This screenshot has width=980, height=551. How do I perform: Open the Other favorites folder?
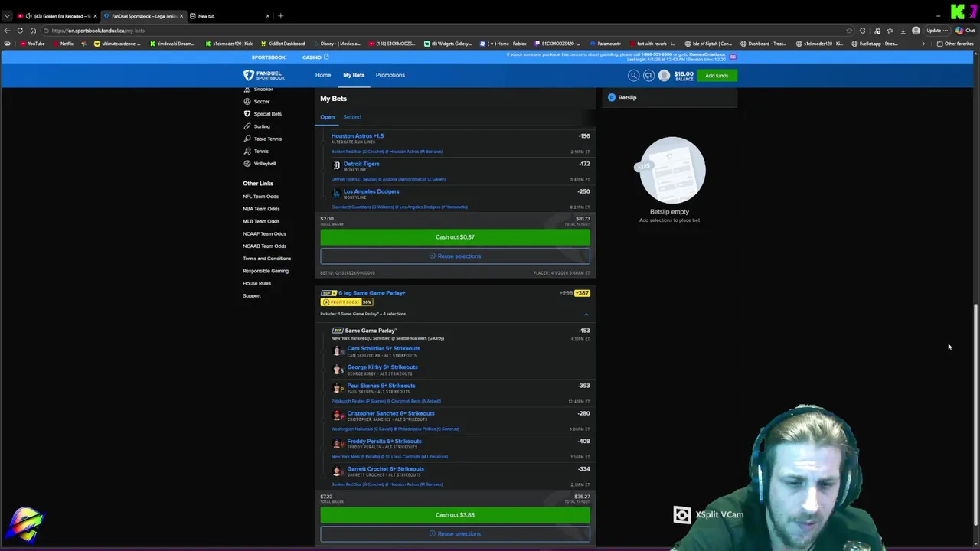(x=955, y=44)
